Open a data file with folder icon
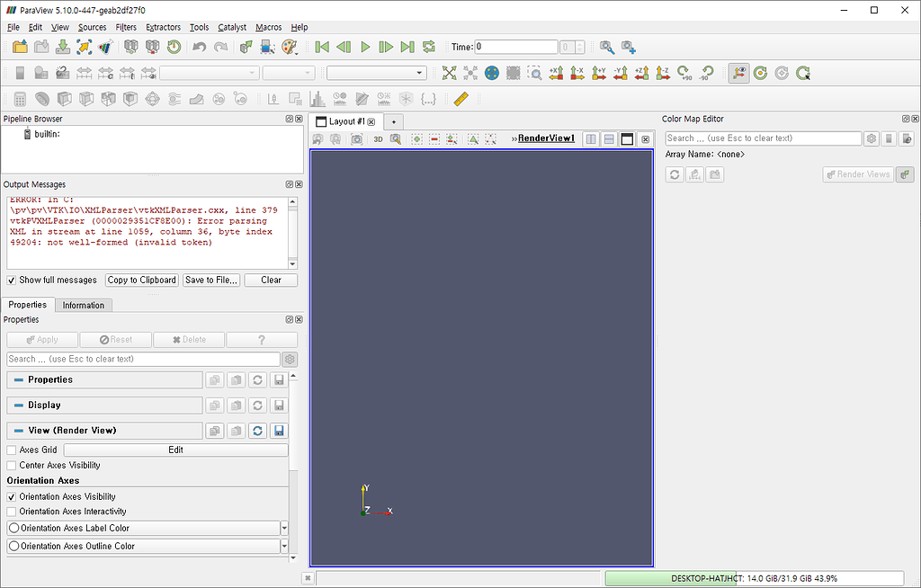Image resolution: width=921 pixels, height=588 pixels. point(20,47)
